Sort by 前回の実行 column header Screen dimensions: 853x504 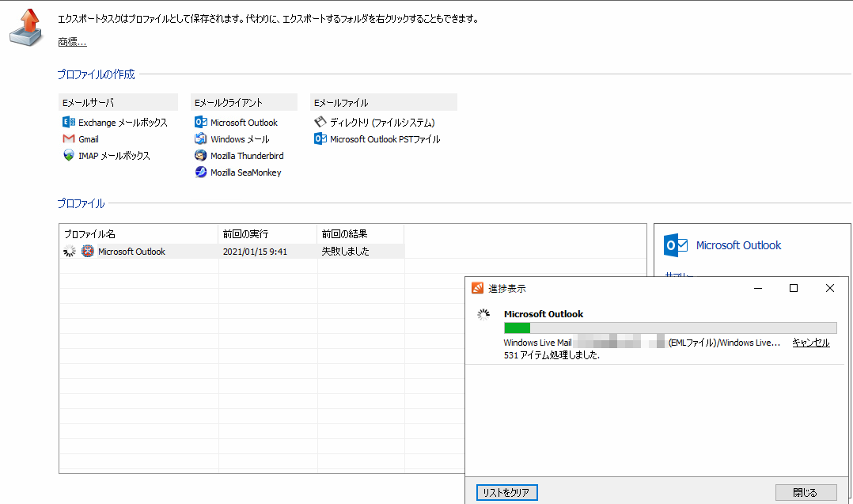coord(267,233)
